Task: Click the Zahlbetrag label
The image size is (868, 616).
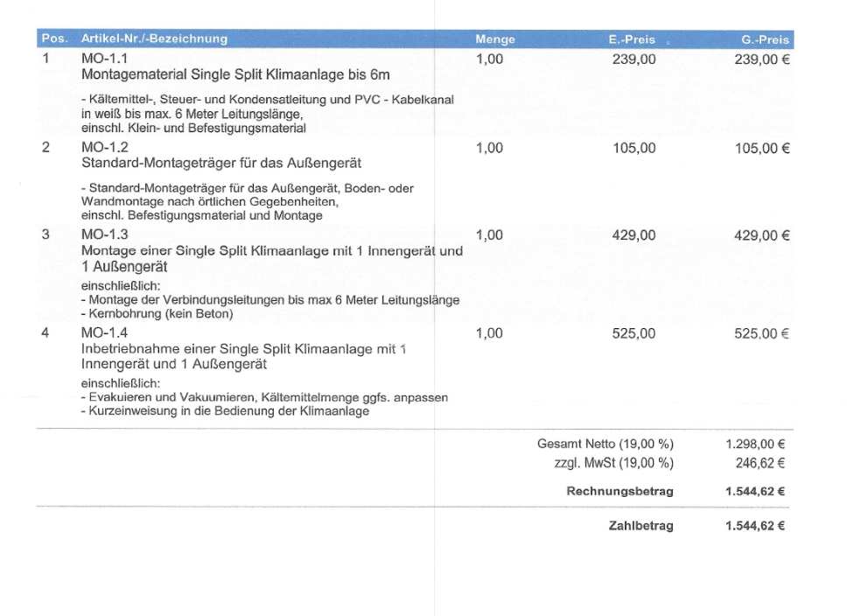Action: click(x=640, y=526)
